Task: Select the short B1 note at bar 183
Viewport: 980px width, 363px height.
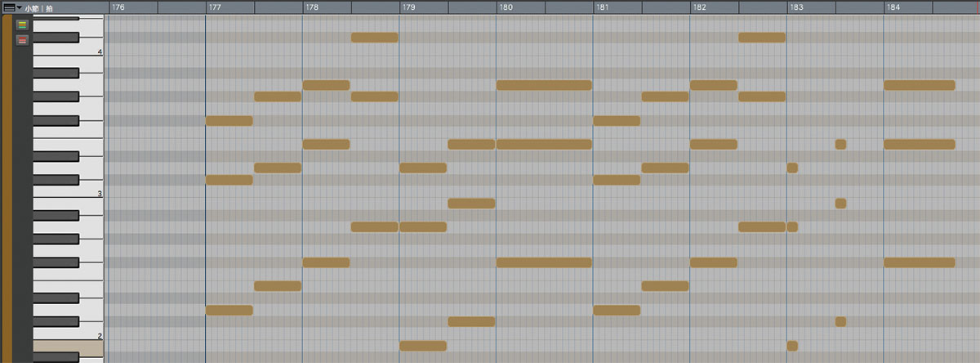Action: pyautogui.click(x=792, y=346)
